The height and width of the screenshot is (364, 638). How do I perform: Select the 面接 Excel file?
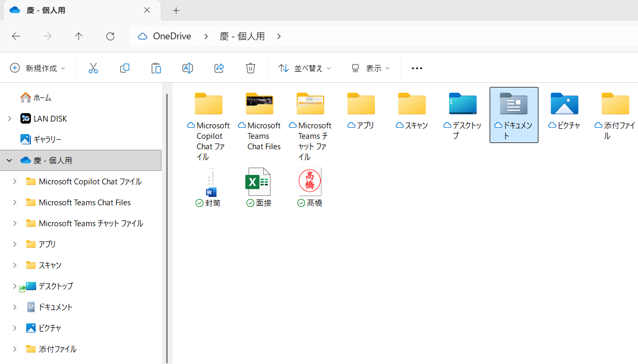click(x=259, y=187)
